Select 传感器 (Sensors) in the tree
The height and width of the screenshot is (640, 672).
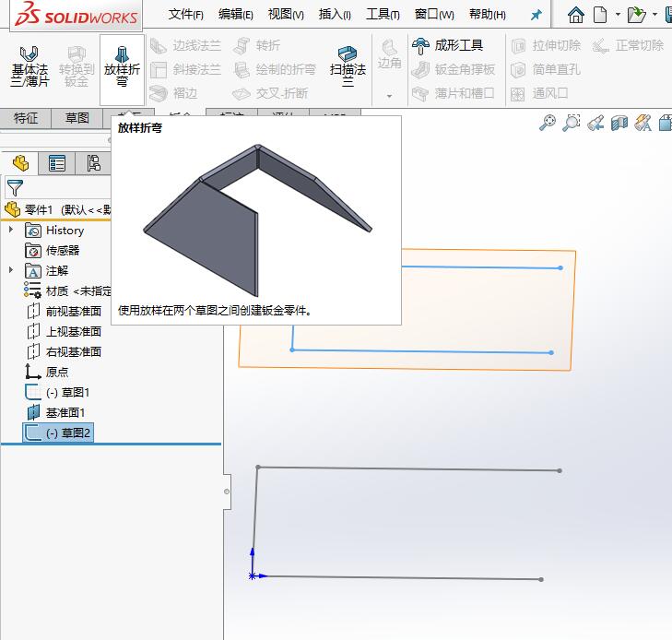(x=53, y=250)
